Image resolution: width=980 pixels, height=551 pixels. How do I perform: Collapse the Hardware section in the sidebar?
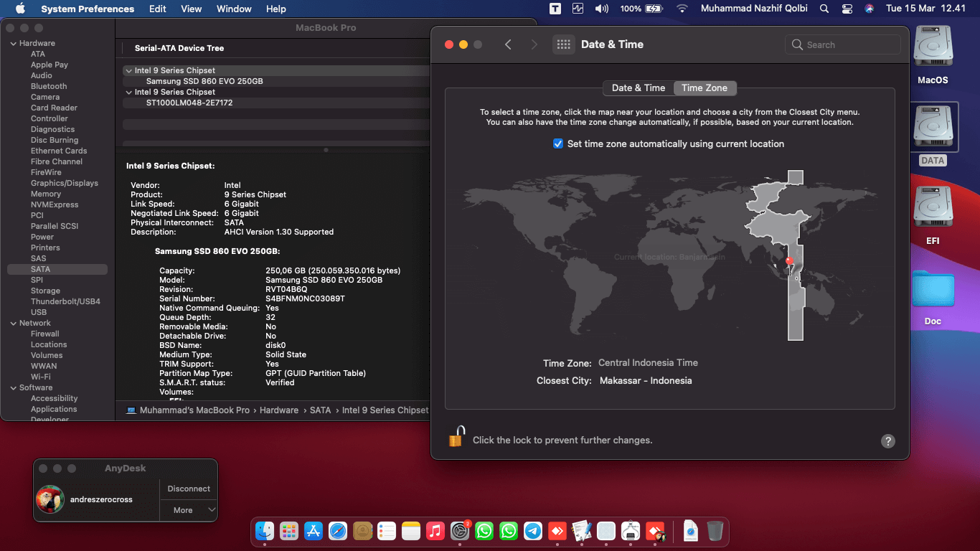click(x=13, y=44)
